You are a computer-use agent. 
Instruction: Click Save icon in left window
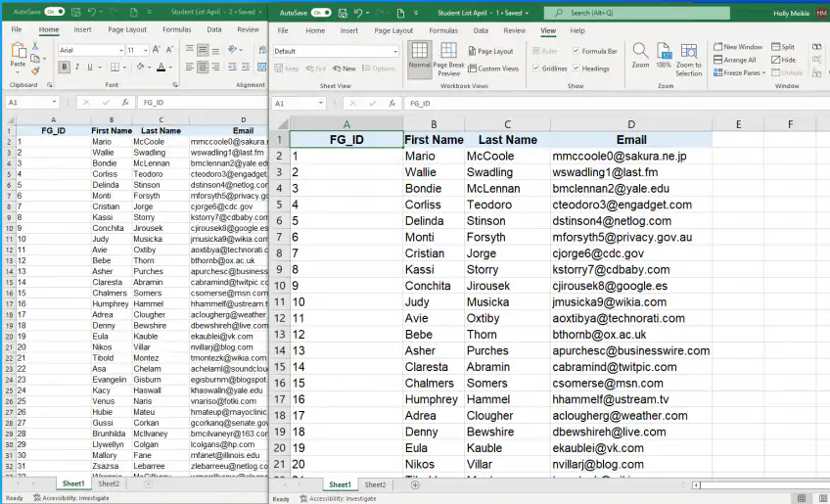[76, 12]
